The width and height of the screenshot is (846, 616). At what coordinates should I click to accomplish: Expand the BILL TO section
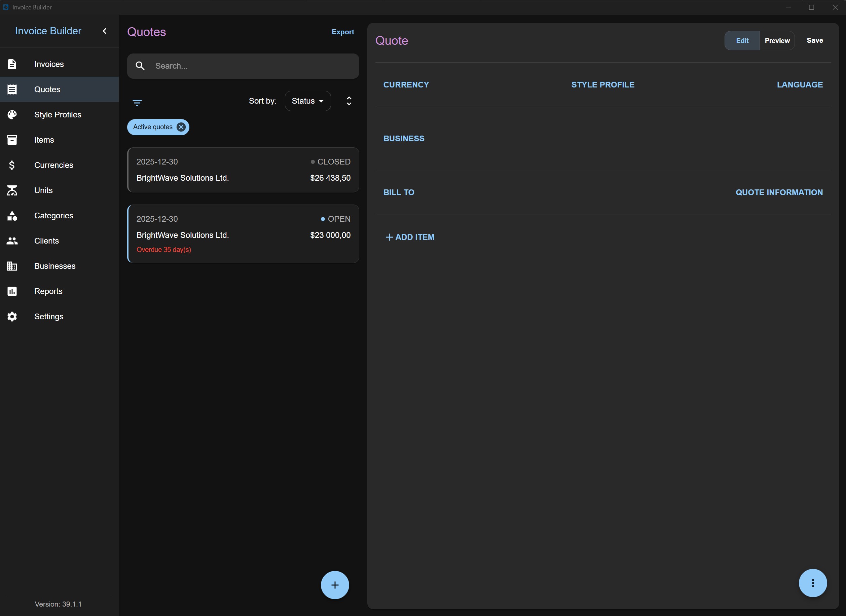(399, 192)
